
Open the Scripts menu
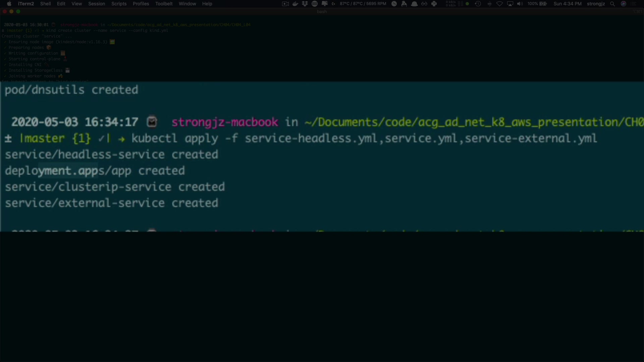point(119,4)
